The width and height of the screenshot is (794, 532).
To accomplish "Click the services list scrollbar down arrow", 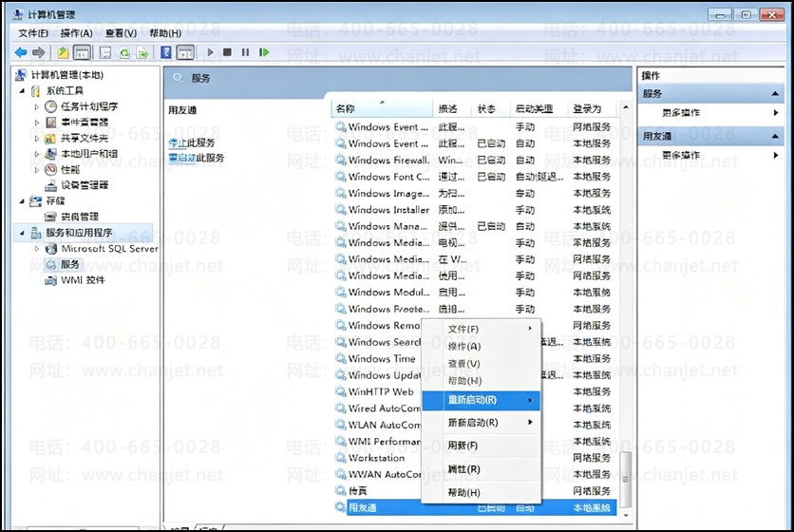I will tap(626, 515).
